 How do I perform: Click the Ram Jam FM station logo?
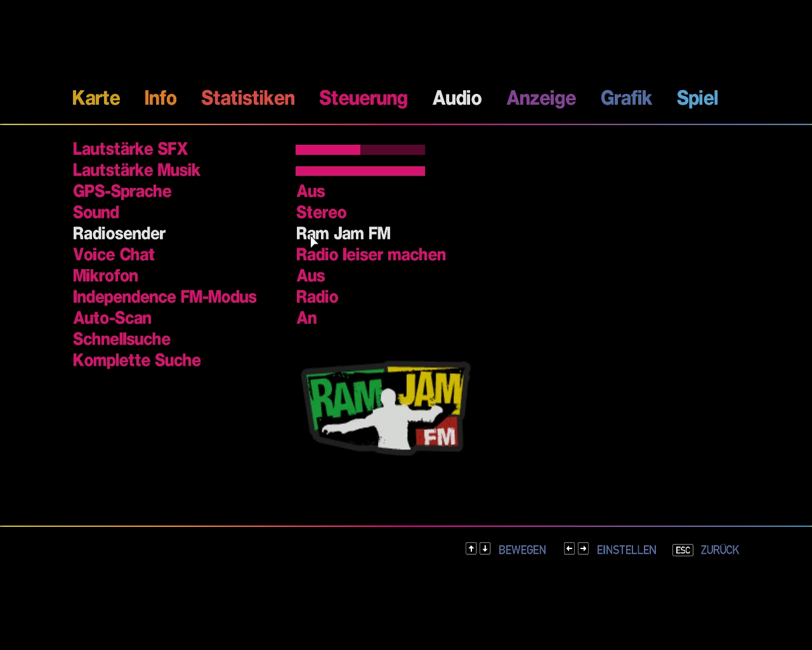(x=386, y=407)
